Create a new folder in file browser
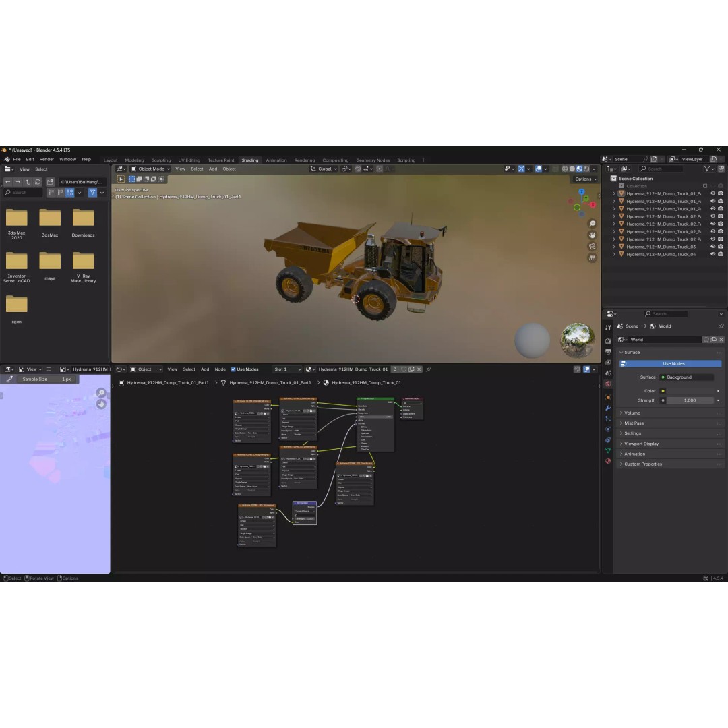 coord(50,182)
